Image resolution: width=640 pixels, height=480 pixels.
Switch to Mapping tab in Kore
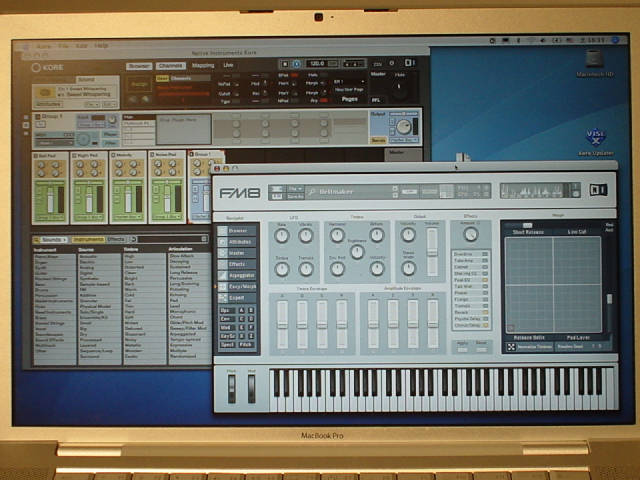203,65
